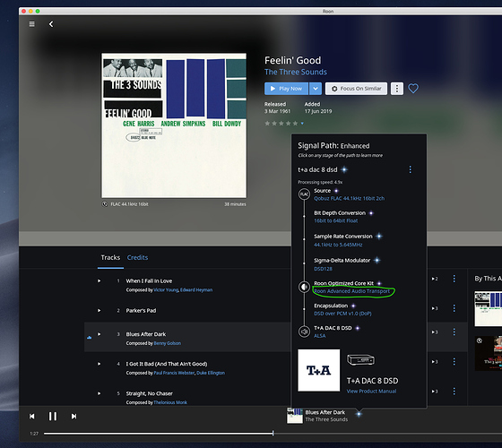Click the now-playing indicator on track 3
Screen dimensions: 502x448
coord(90,337)
